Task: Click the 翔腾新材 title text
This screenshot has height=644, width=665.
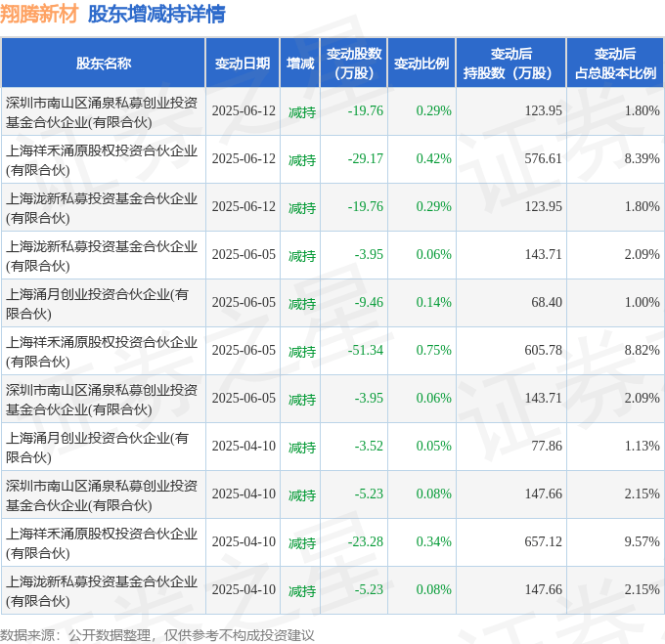Action: [39, 14]
